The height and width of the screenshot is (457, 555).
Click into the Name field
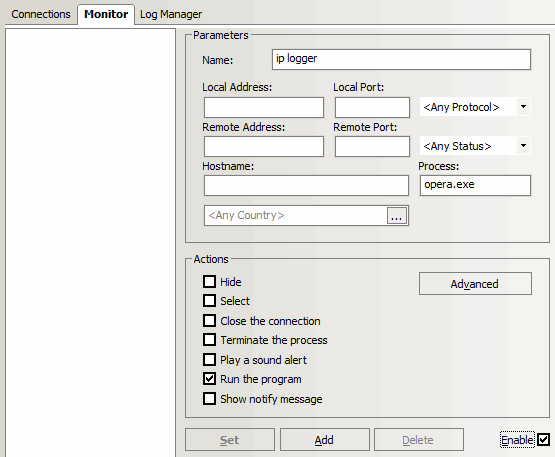[x=401, y=59]
